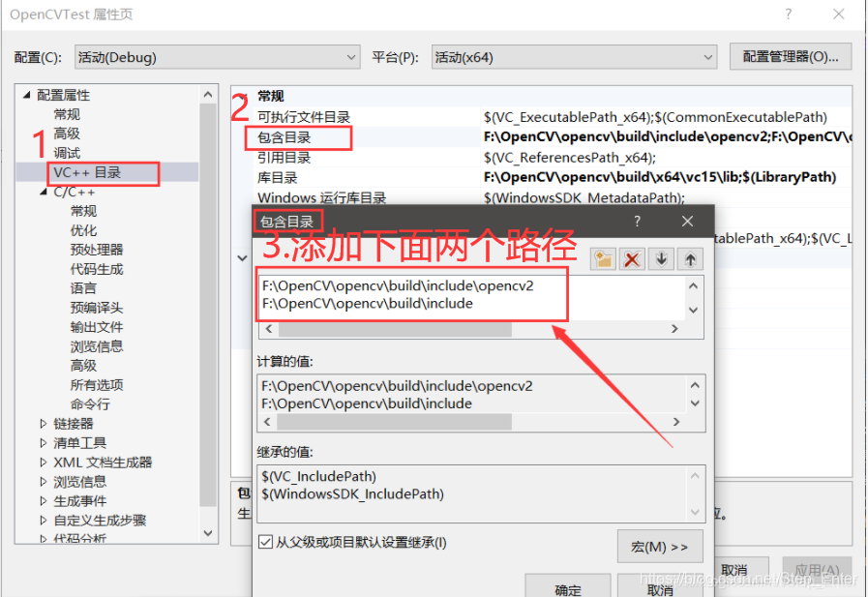868x597 pixels.
Task: Select 高级 under C/C++
Action: click(83, 366)
